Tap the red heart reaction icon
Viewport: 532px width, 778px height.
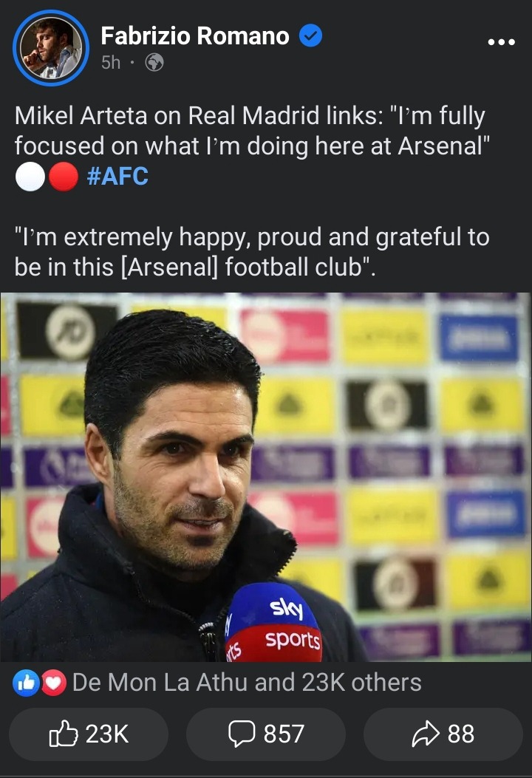(x=53, y=683)
